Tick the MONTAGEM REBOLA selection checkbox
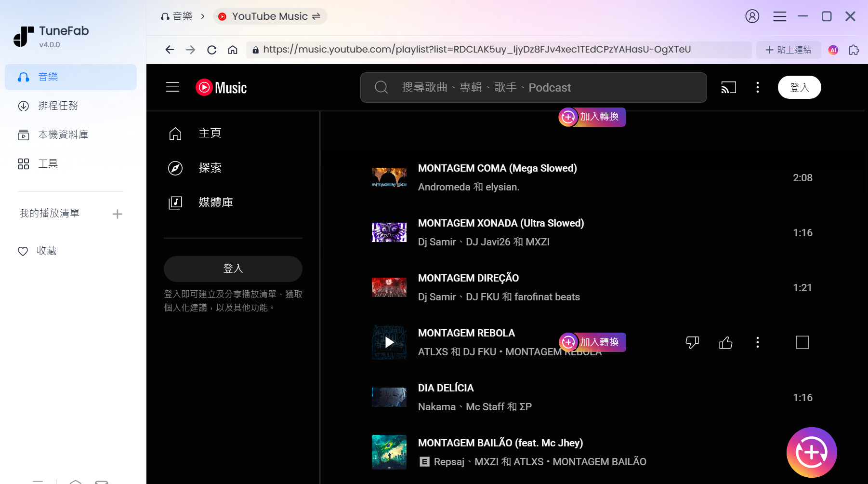 tap(802, 342)
